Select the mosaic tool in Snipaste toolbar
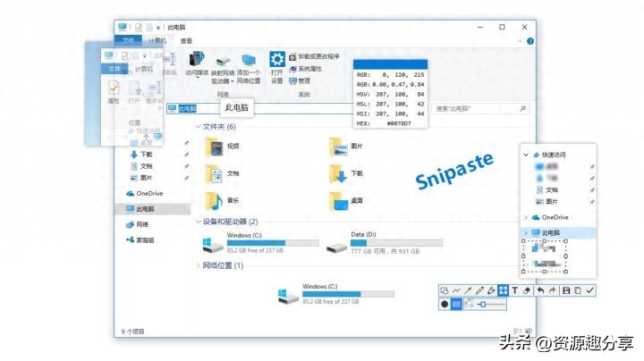 tap(503, 290)
